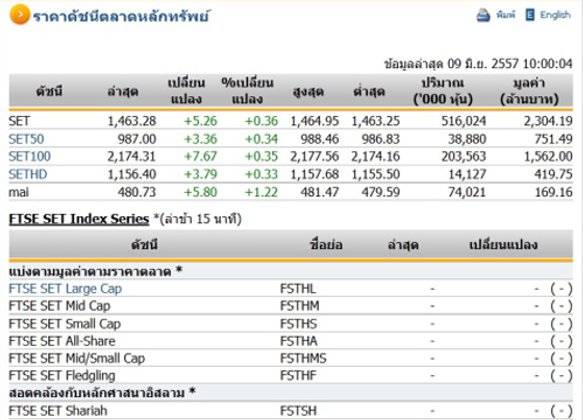Viewport: 583px width, 420px height.
Task: Click the ต่ำสุด column header
Action: 369,91
